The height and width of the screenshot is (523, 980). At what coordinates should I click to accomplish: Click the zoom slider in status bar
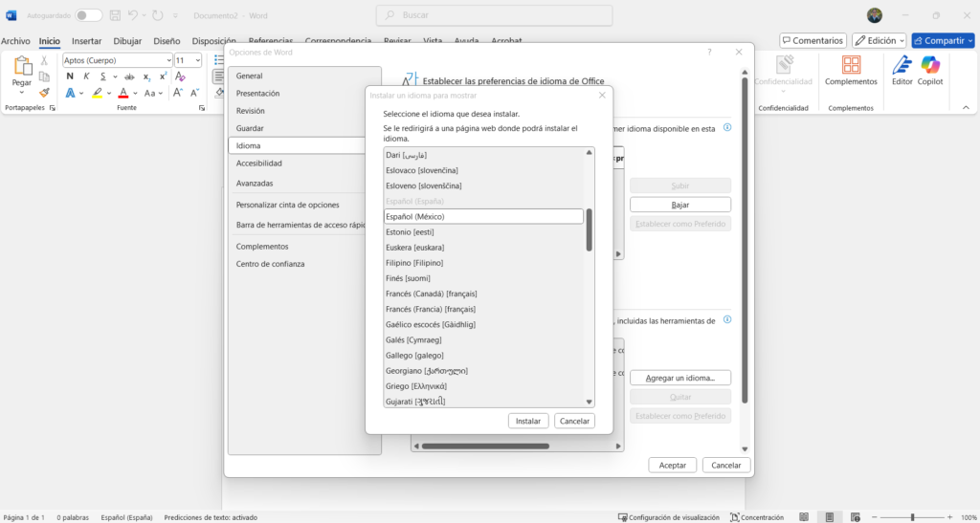912,517
